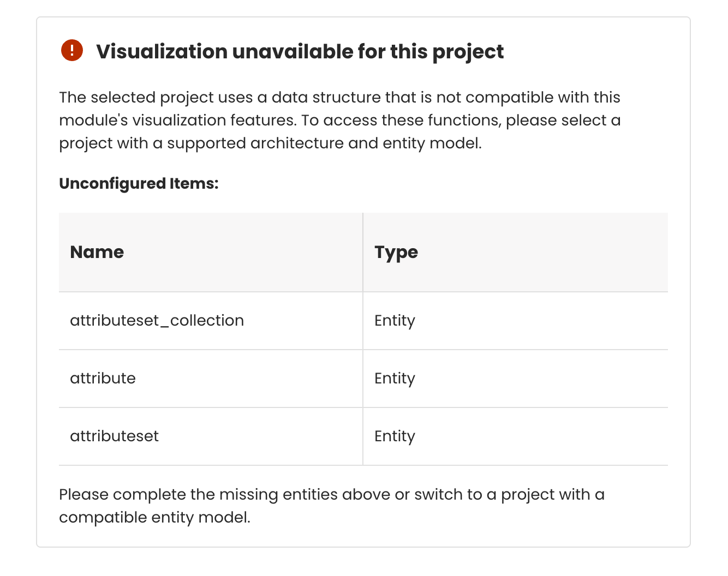Click 'compatible entity model.' closing text

click(154, 518)
